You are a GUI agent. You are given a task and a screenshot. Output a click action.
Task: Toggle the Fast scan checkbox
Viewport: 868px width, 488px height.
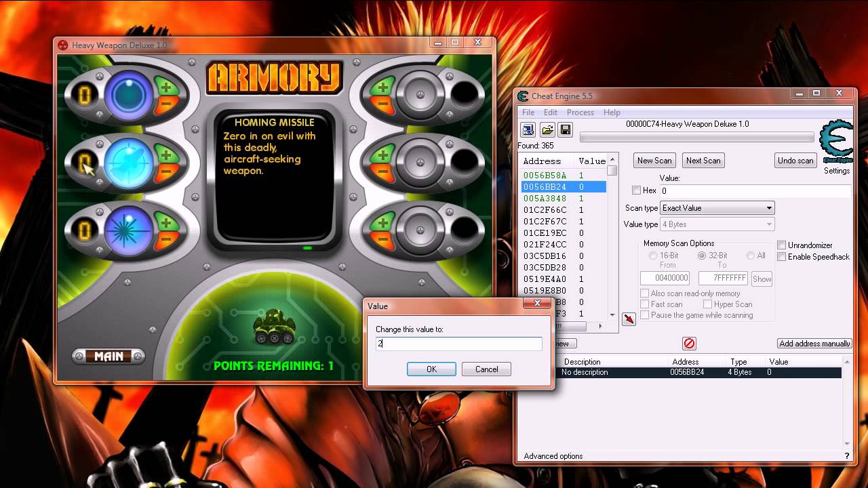645,304
